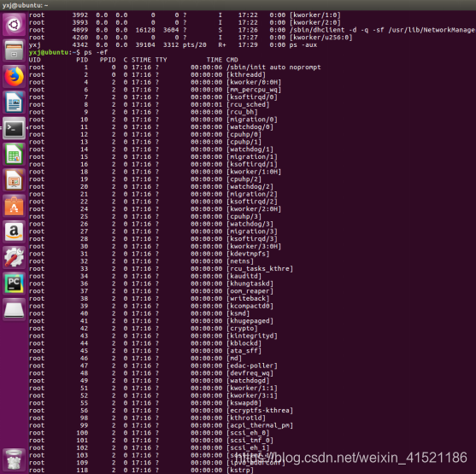Select the [kstrp] process name
This screenshot has height=474, width=476.
tap(240, 470)
